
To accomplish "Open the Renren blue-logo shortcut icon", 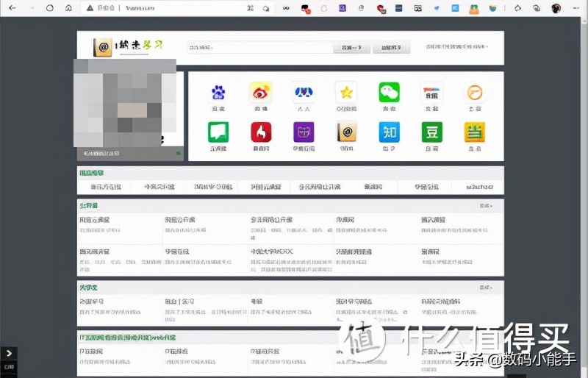I will coord(304,93).
